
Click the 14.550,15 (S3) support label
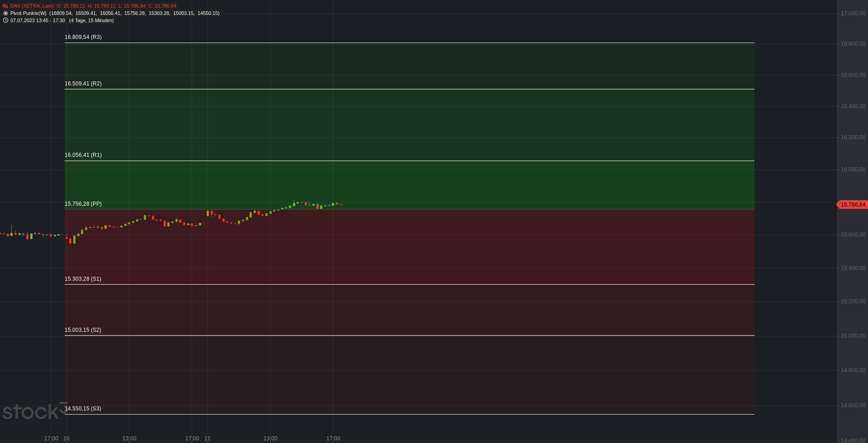[83, 409]
